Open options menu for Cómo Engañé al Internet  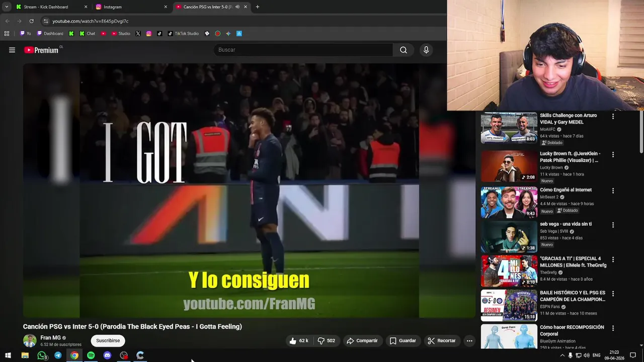coord(613,191)
